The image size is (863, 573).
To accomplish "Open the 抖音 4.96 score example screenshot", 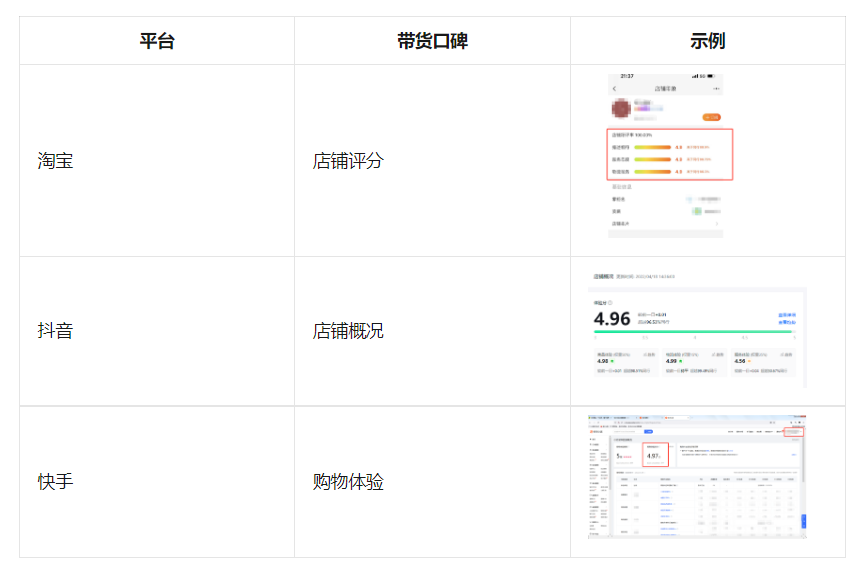I will tap(697, 330).
